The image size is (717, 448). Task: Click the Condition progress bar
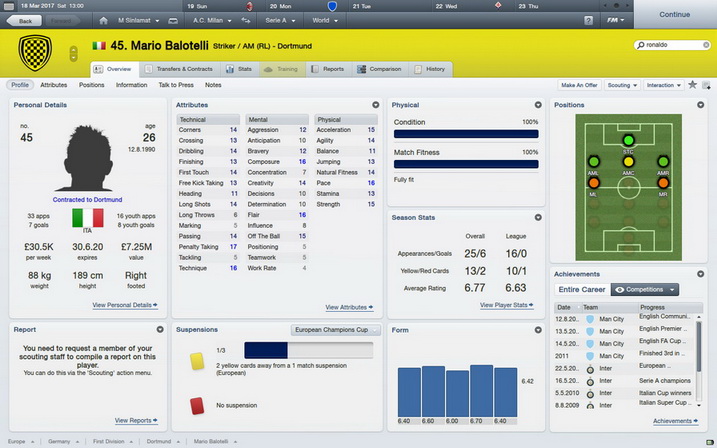point(466,134)
